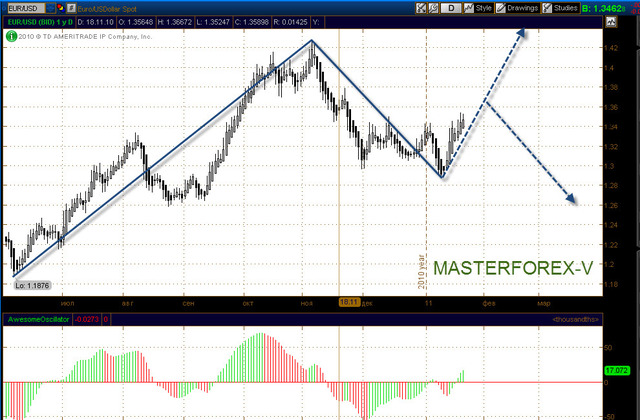Click the EUR/USD symbol input field
Image resolution: width=640 pixels, height=420 pixels.
pyautogui.click(x=26, y=8)
